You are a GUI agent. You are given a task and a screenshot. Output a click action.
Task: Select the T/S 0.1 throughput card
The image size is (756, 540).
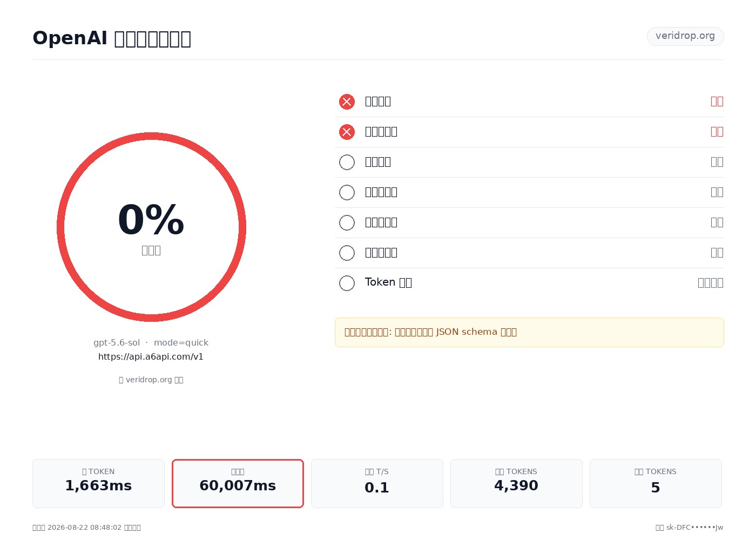tap(377, 483)
